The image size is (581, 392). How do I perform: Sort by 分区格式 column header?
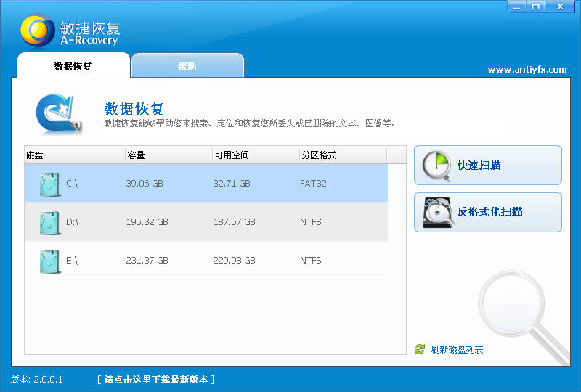(x=342, y=155)
